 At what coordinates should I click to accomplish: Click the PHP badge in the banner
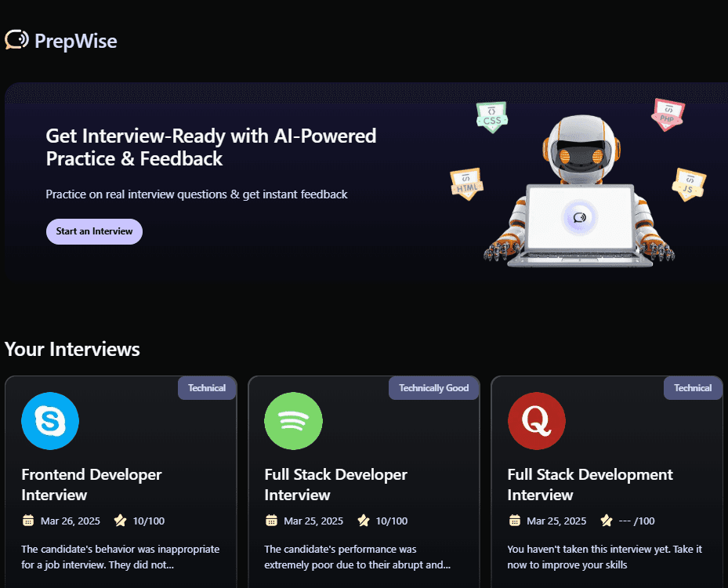tap(668, 114)
